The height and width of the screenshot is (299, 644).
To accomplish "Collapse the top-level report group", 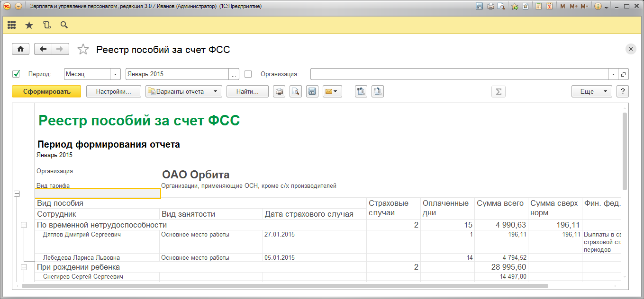I will 17,193.
